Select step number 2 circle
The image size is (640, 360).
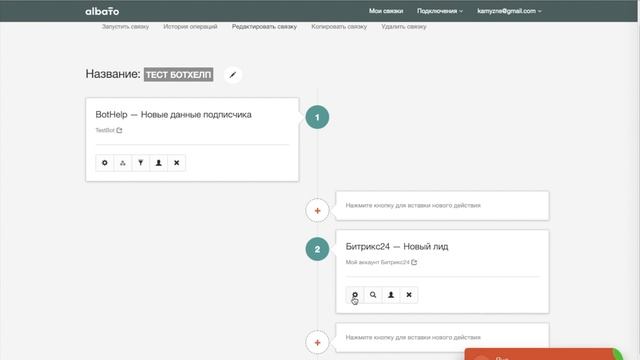coord(317,249)
